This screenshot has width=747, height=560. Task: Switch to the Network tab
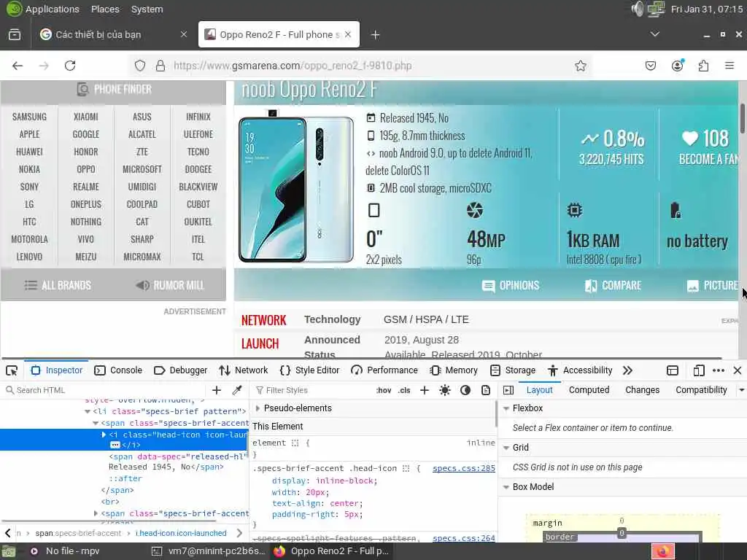click(244, 370)
